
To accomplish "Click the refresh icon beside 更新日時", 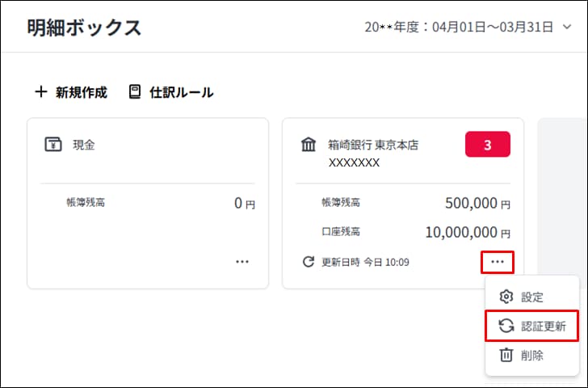I will pos(308,262).
